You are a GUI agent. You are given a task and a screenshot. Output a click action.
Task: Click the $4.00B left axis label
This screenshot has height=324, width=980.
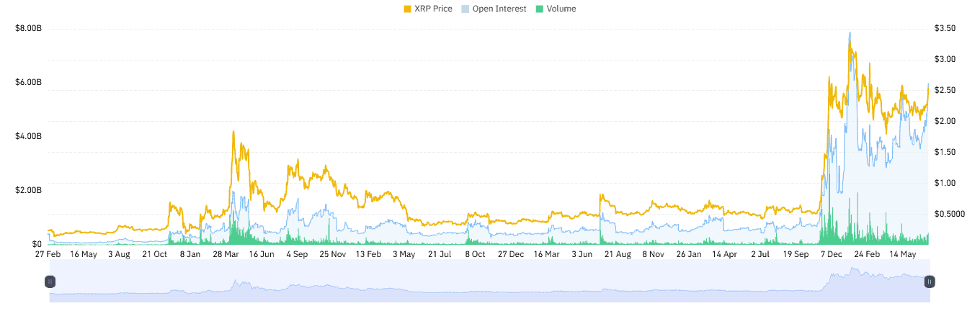coord(29,136)
